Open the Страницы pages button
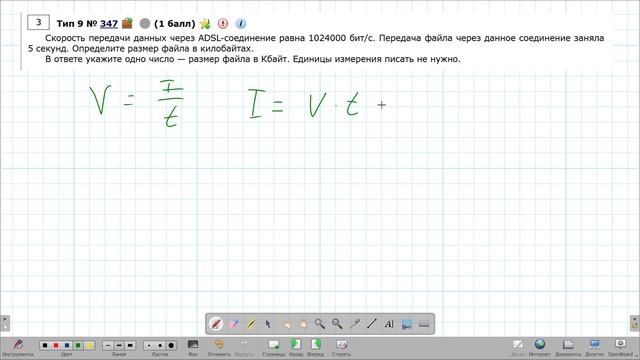 pyautogui.click(x=273, y=348)
